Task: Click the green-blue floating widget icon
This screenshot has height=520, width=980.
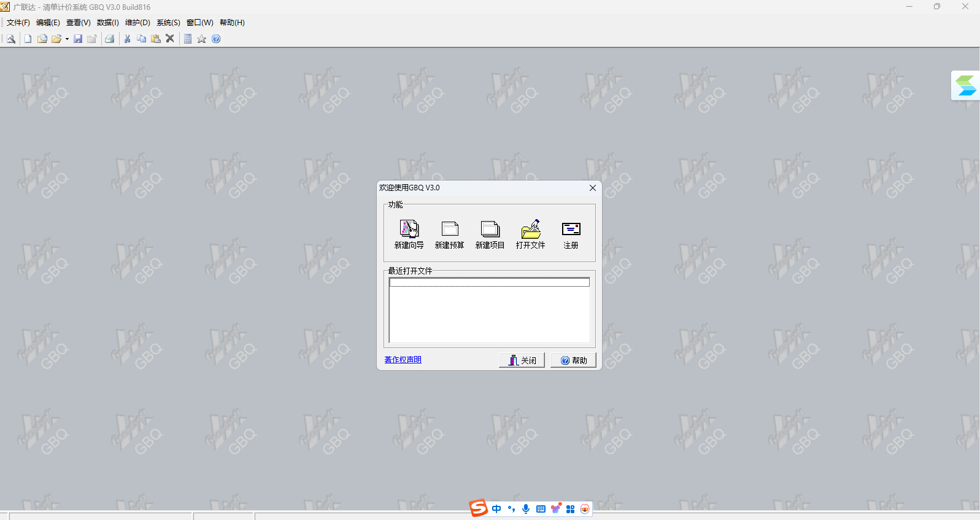Action: pos(966,85)
